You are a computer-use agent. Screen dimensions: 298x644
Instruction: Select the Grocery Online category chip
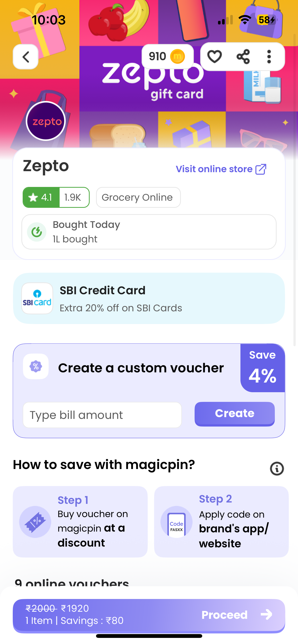coord(138,197)
